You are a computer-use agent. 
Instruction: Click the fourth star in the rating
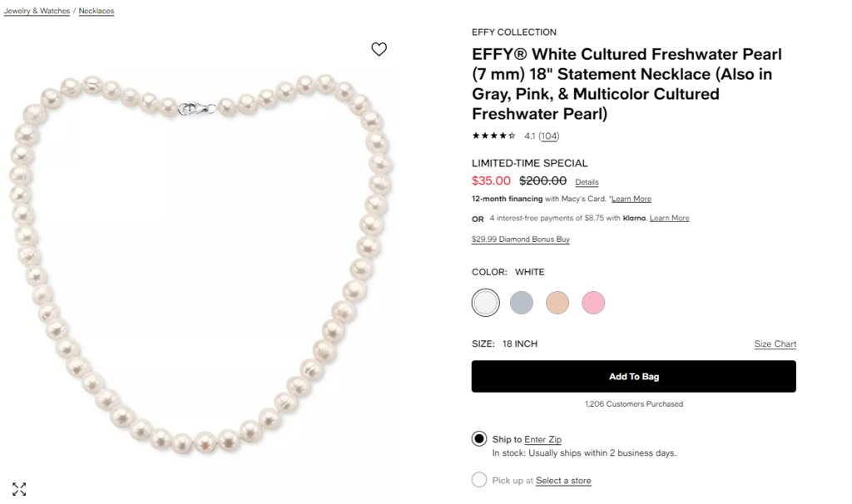[x=503, y=136]
